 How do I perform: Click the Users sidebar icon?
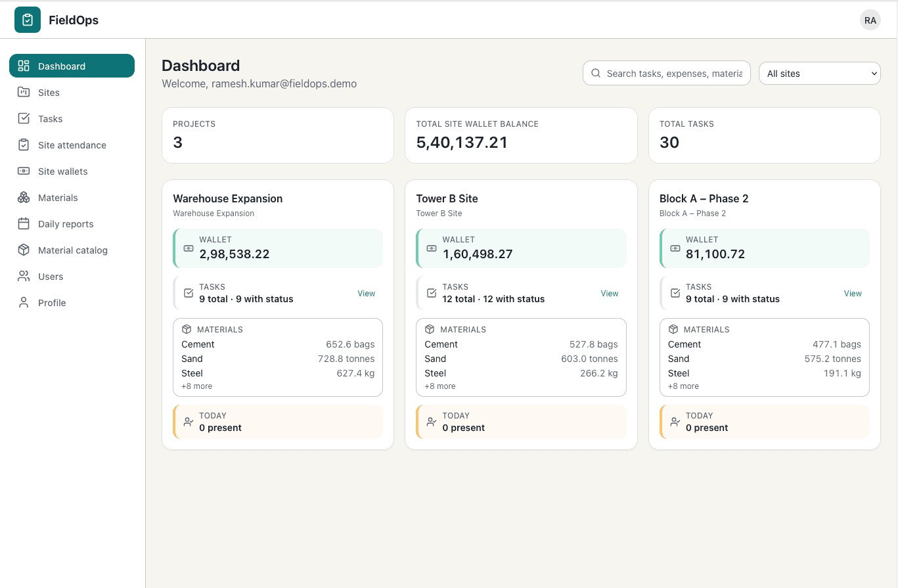point(24,276)
